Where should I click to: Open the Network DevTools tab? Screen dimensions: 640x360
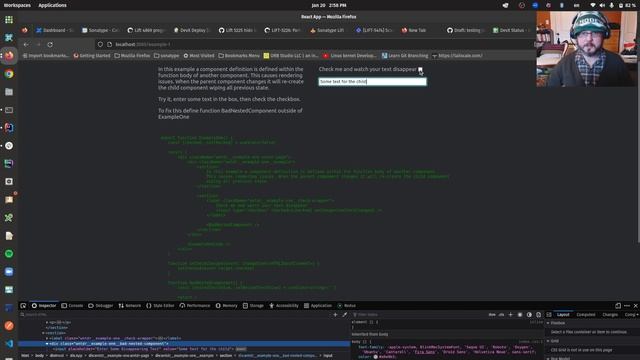[130, 306]
